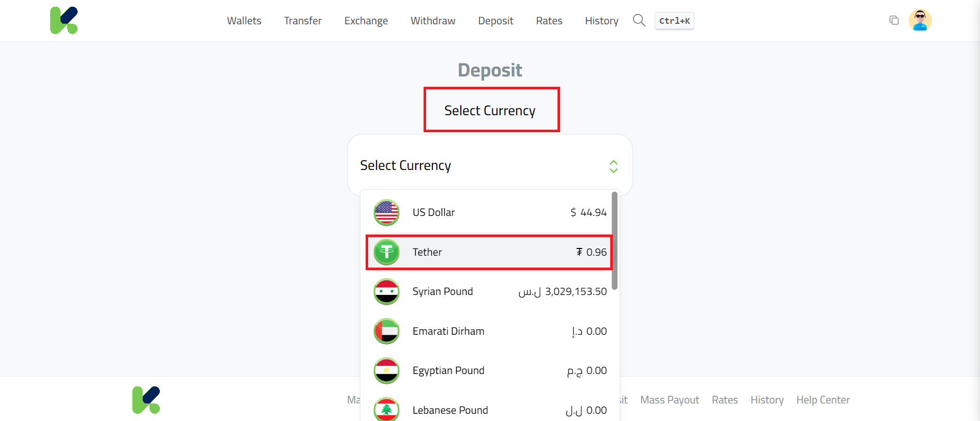The height and width of the screenshot is (421, 980).
Task: Select the US flag icon for US Dollar
Action: (x=386, y=212)
